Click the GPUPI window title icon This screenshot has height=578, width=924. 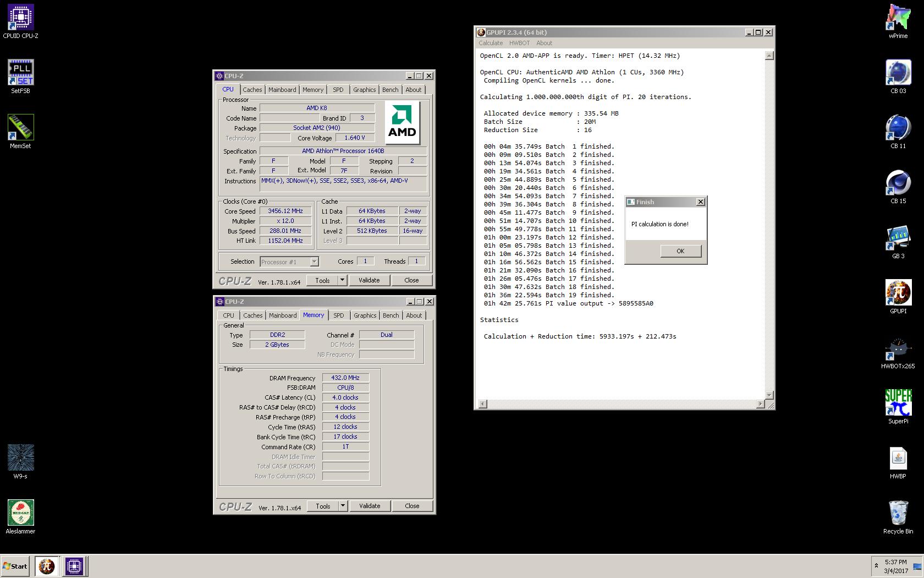click(x=481, y=32)
